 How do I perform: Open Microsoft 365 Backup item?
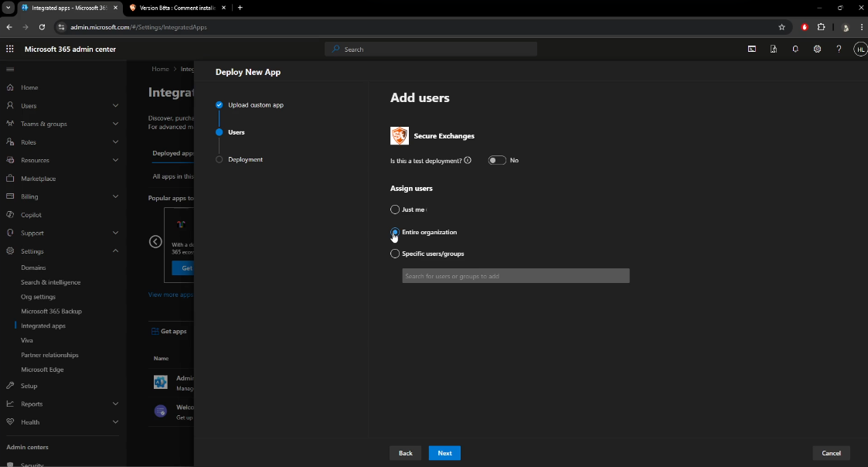click(x=51, y=312)
